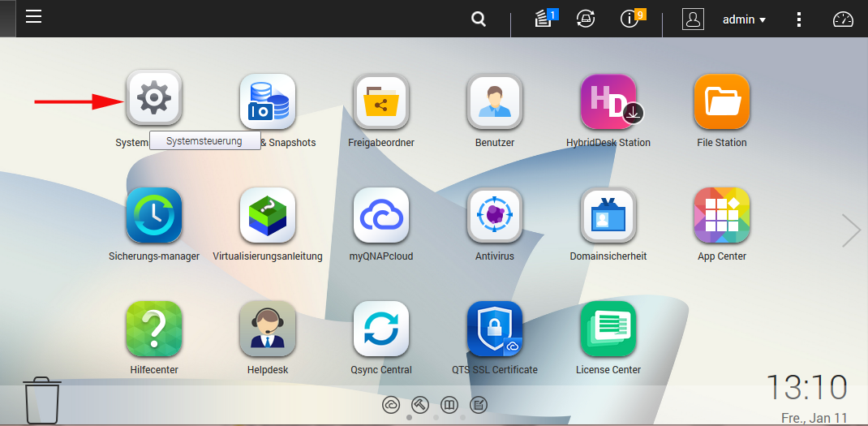Screen dimensions: 868x426
Task: Launch the Helpdesk app
Action: (x=268, y=329)
